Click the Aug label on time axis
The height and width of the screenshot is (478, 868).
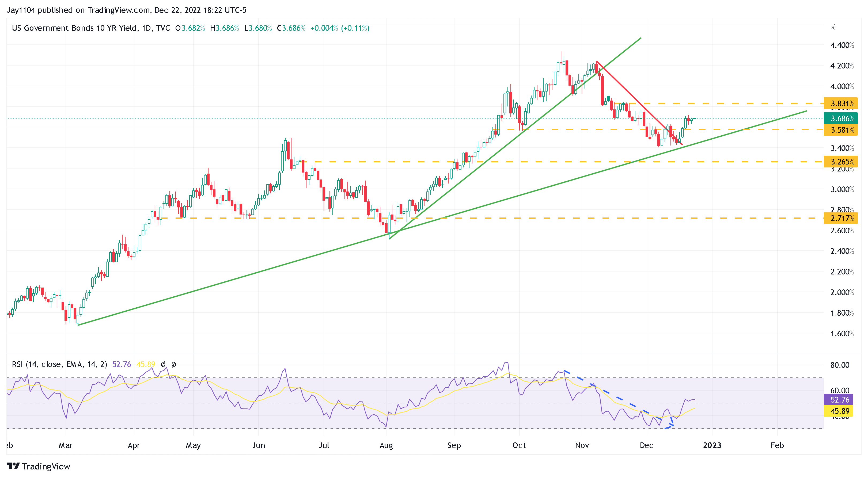(x=386, y=445)
